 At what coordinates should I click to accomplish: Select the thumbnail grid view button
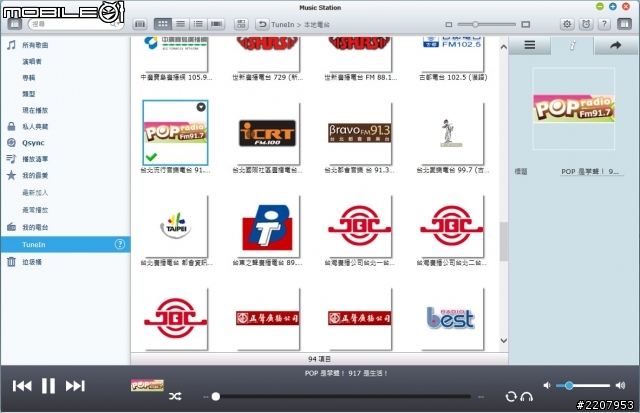(162, 24)
